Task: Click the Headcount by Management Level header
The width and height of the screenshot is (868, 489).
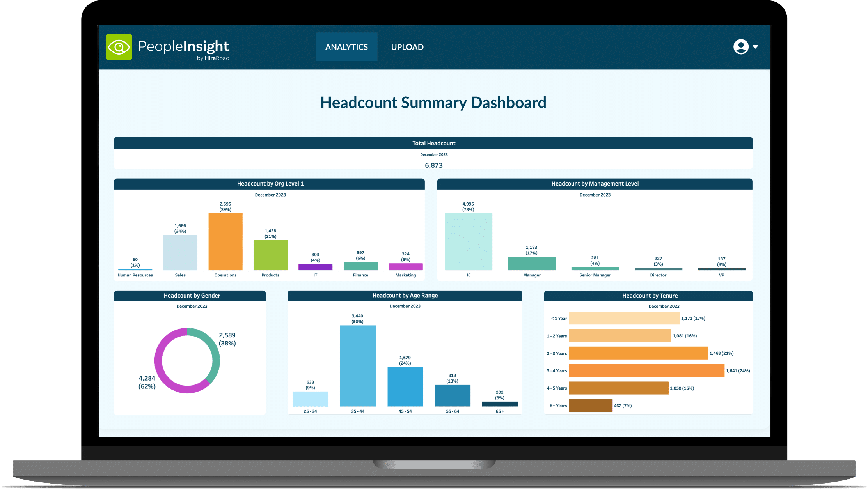Action: (x=595, y=184)
